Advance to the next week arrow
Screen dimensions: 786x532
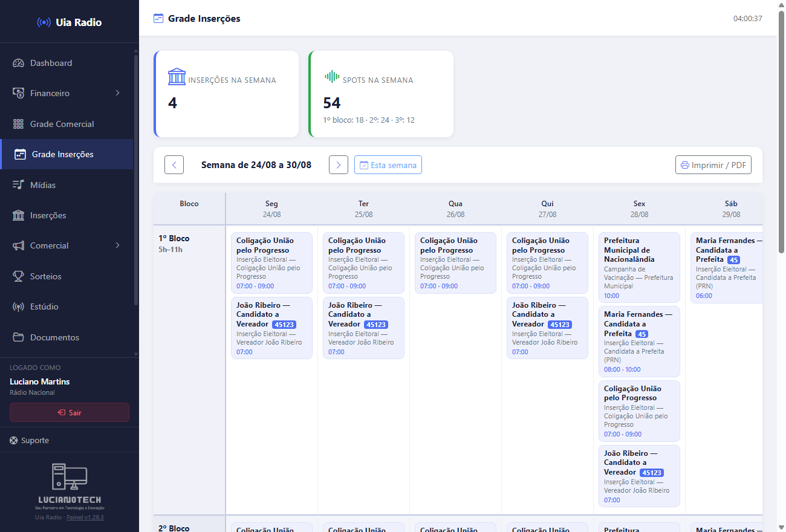339,164
